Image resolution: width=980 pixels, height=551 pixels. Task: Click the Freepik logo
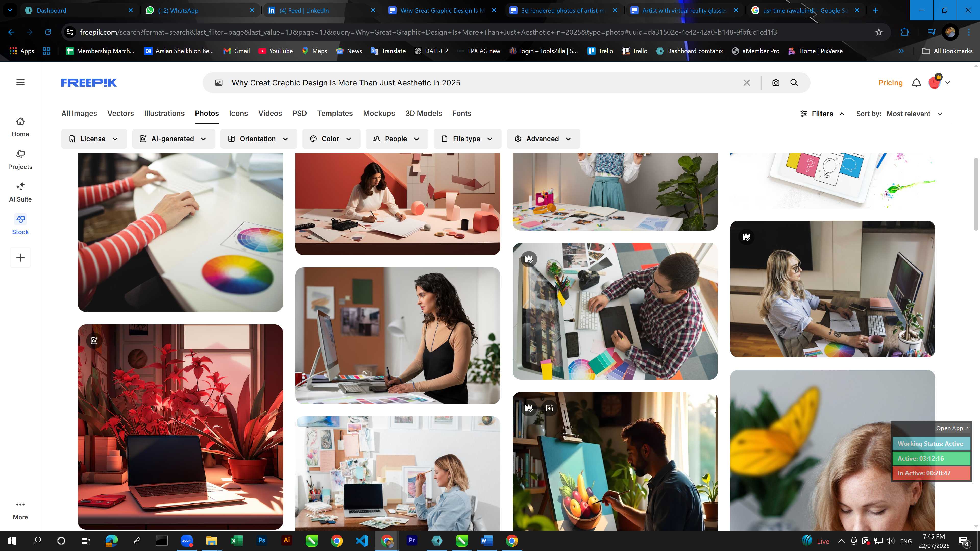pos(89,82)
